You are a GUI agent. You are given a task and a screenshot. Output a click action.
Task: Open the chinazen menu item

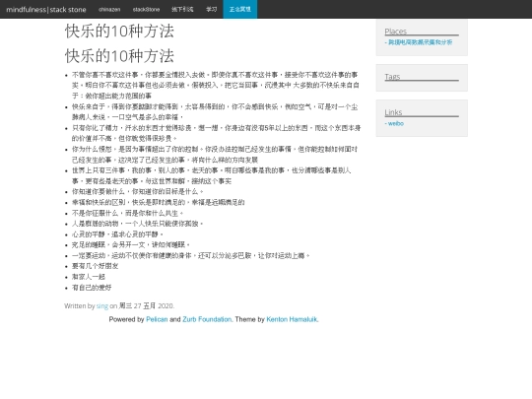tap(109, 10)
